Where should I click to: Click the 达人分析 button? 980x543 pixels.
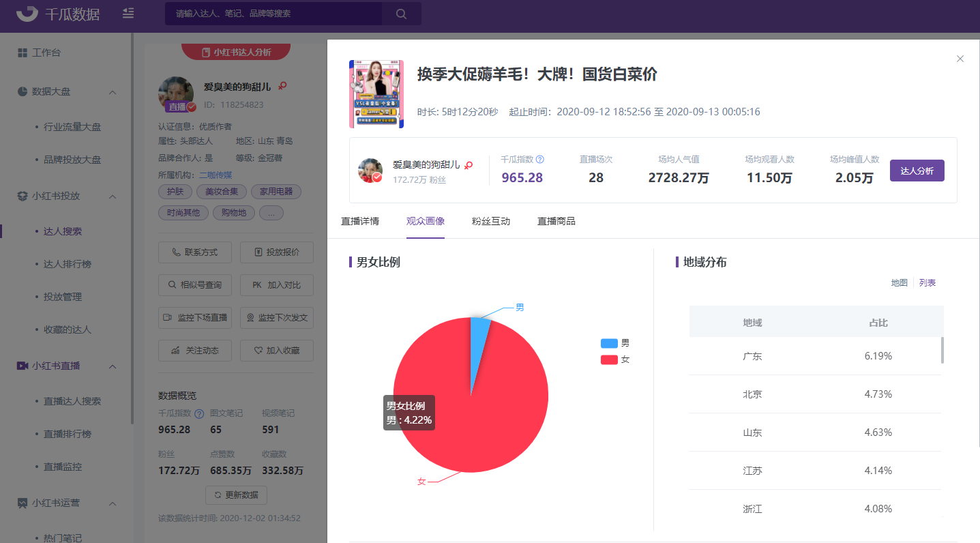click(917, 171)
